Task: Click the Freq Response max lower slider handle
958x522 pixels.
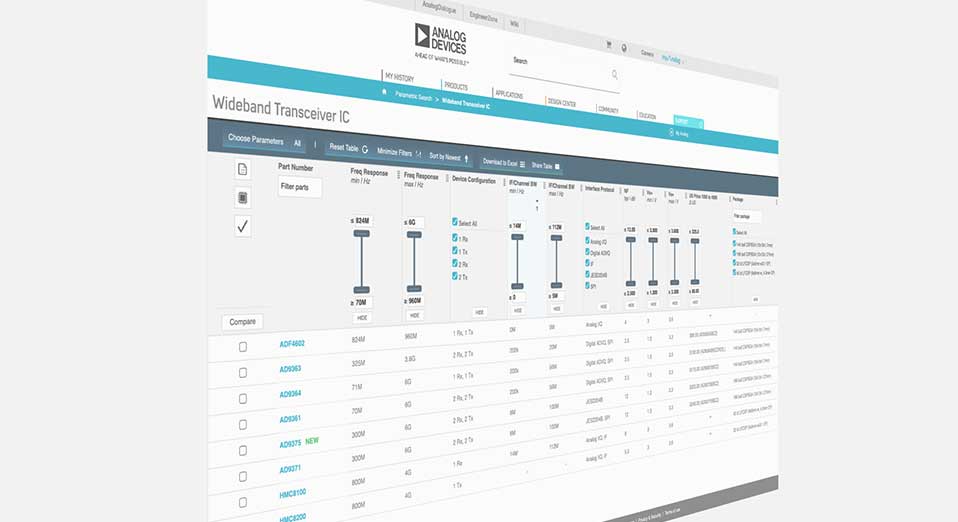Action: coord(414,289)
